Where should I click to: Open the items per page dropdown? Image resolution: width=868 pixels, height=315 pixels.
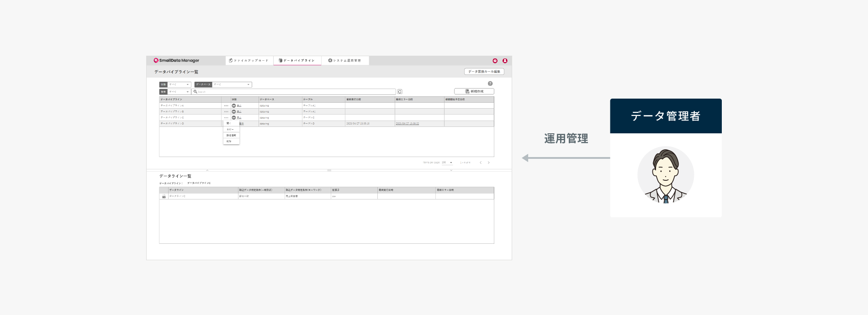(x=450, y=163)
